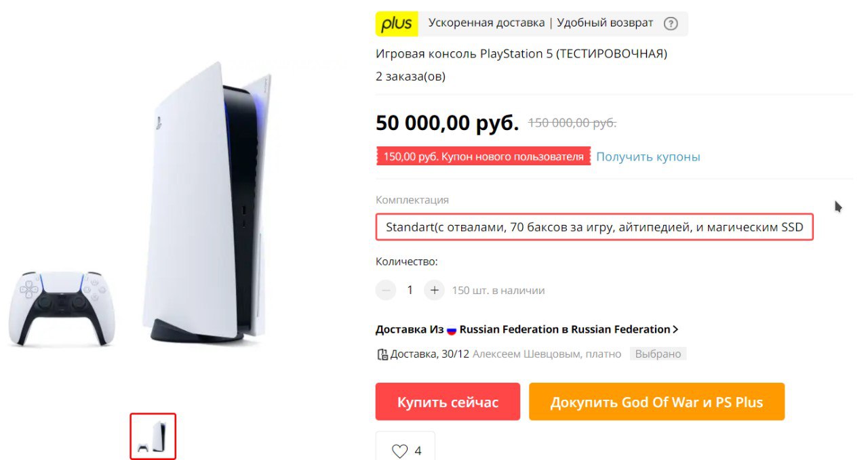
Task: Click the Russian flag icon
Action: point(452,330)
